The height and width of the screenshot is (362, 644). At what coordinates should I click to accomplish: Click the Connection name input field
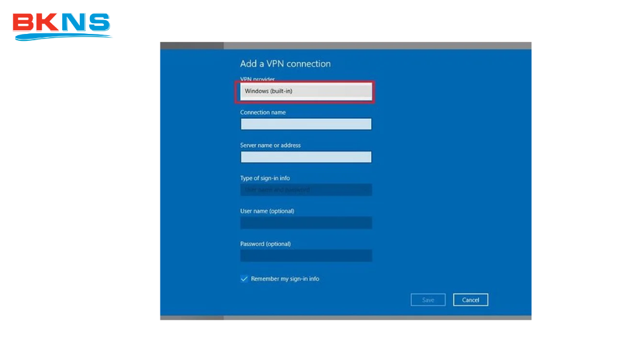(306, 124)
